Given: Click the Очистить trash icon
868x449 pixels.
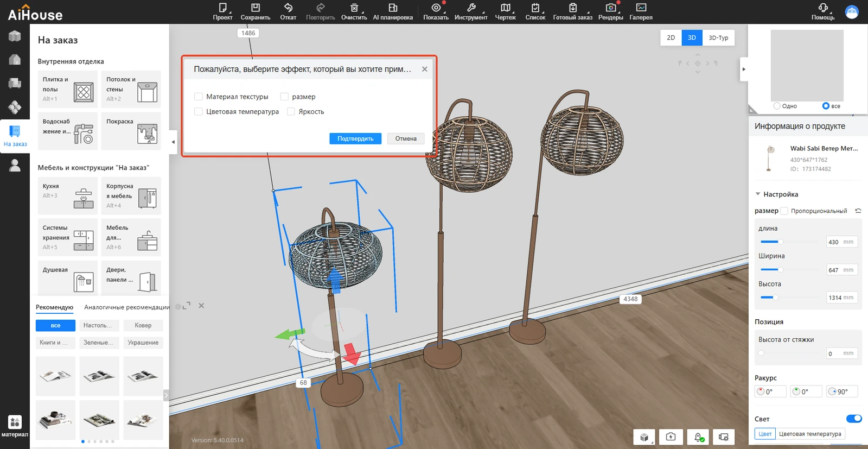Looking at the screenshot, I should pyautogui.click(x=354, y=8).
